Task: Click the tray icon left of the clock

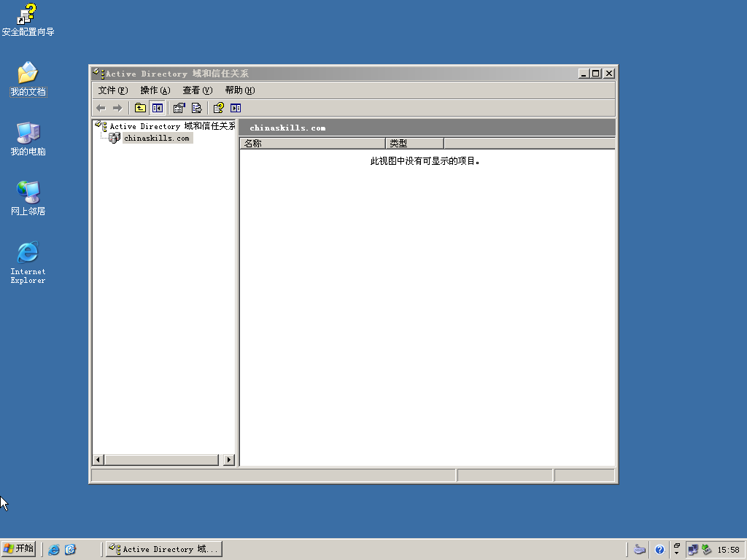Action: [706, 550]
